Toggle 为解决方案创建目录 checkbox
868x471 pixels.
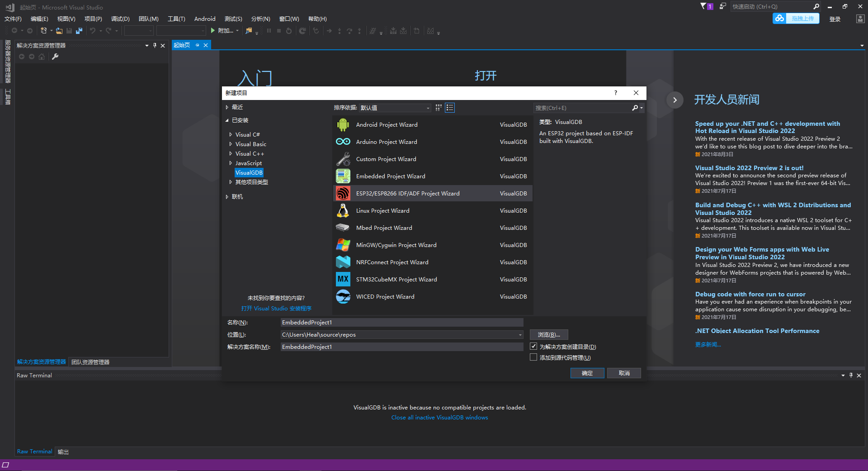(x=533, y=346)
